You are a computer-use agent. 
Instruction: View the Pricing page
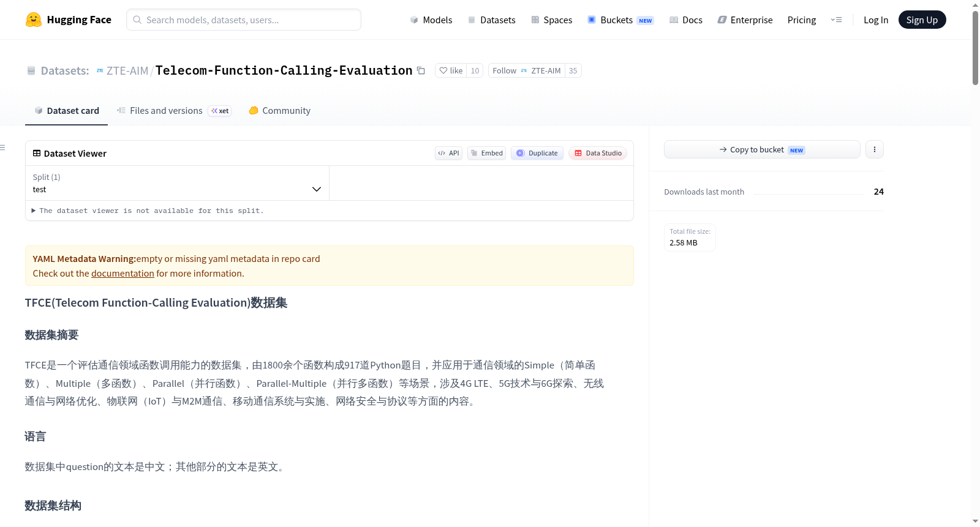tap(802, 20)
